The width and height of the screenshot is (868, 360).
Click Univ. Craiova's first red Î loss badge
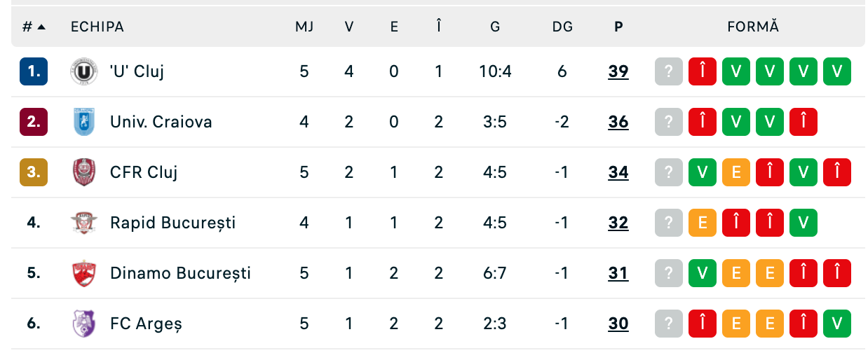point(703,122)
